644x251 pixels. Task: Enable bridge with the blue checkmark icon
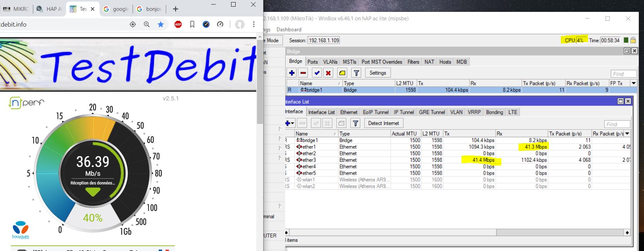coord(317,73)
